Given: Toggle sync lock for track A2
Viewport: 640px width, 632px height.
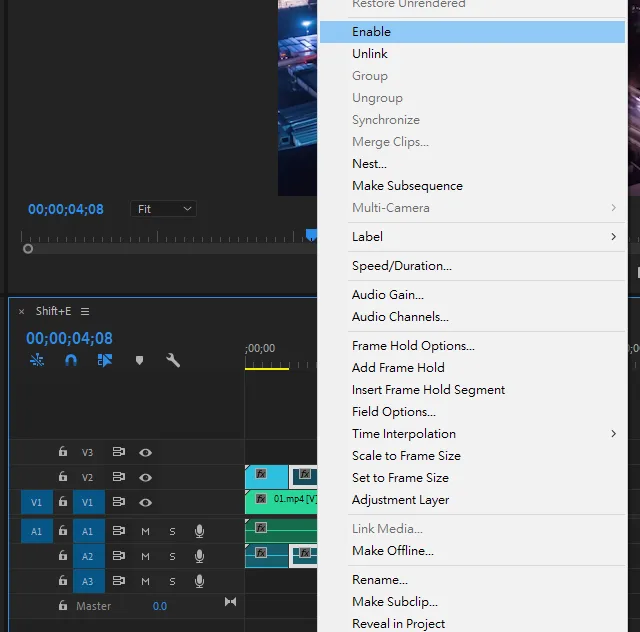Looking at the screenshot, I should [119, 556].
